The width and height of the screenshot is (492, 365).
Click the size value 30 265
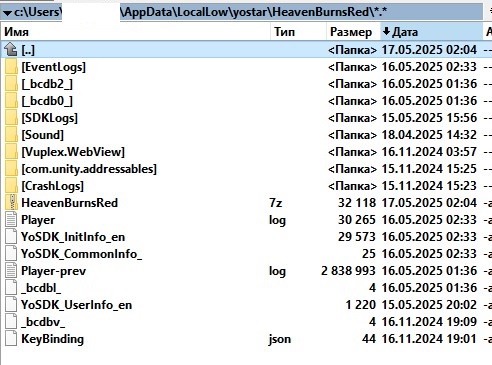point(357,220)
